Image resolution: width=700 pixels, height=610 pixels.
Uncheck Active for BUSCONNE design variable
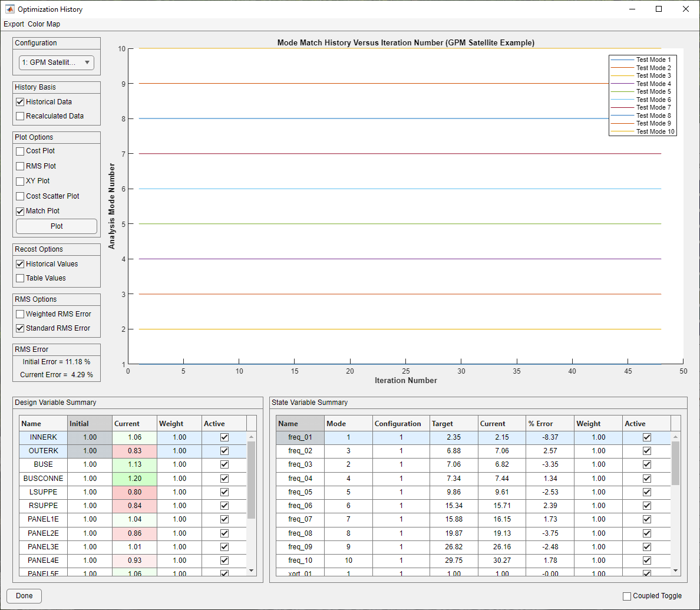224,478
